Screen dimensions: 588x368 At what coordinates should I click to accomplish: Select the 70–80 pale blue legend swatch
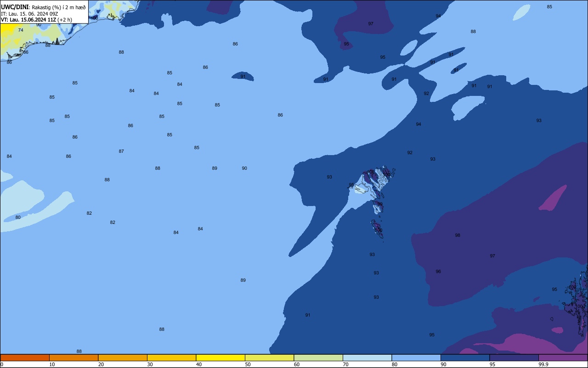(x=367, y=357)
